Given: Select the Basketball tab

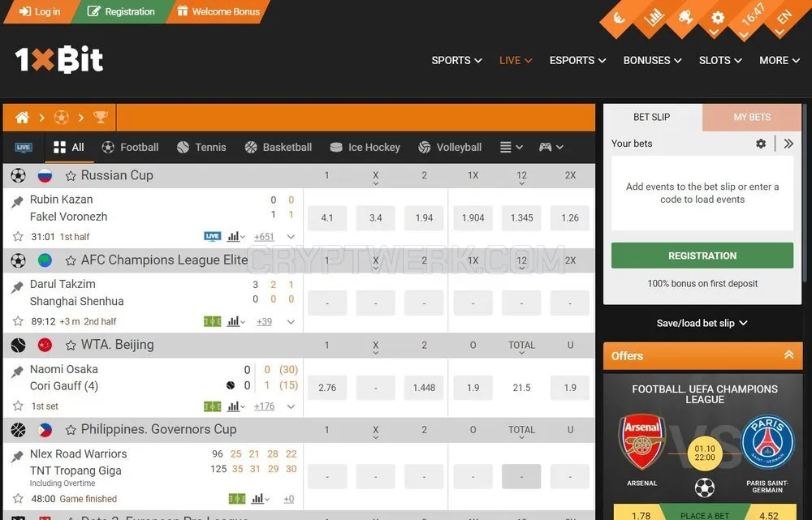Looking at the screenshot, I should click(x=278, y=148).
